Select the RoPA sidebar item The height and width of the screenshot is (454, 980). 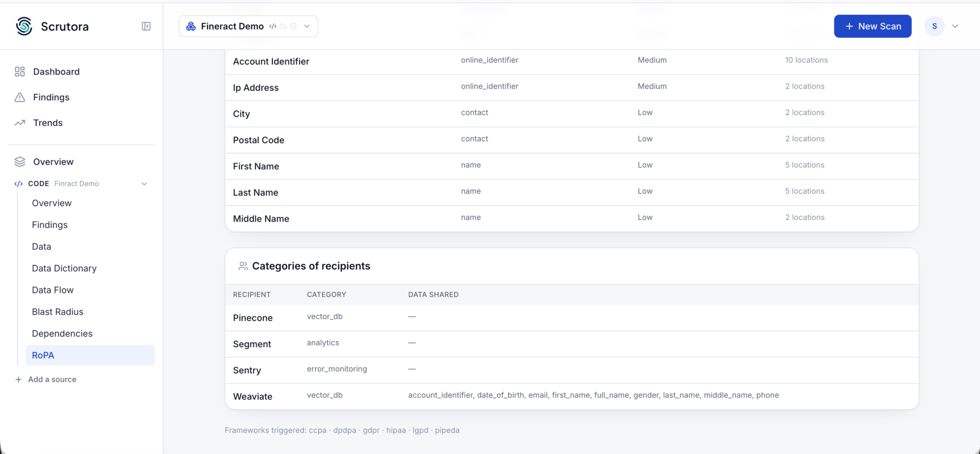[x=90, y=355]
